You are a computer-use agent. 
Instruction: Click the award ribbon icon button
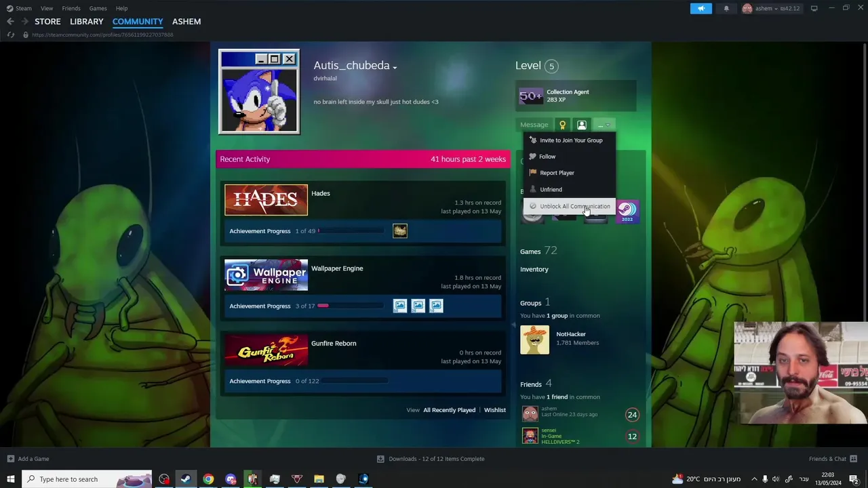pyautogui.click(x=562, y=125)
